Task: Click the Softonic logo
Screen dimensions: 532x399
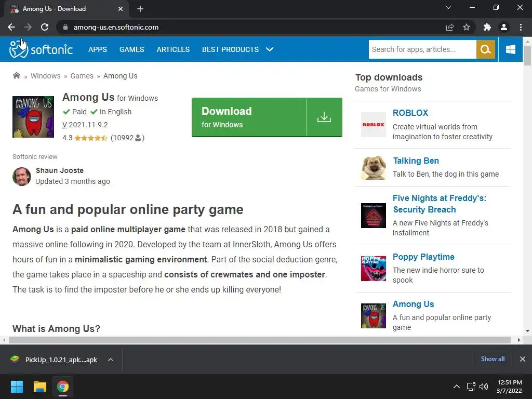Action: 41,49
